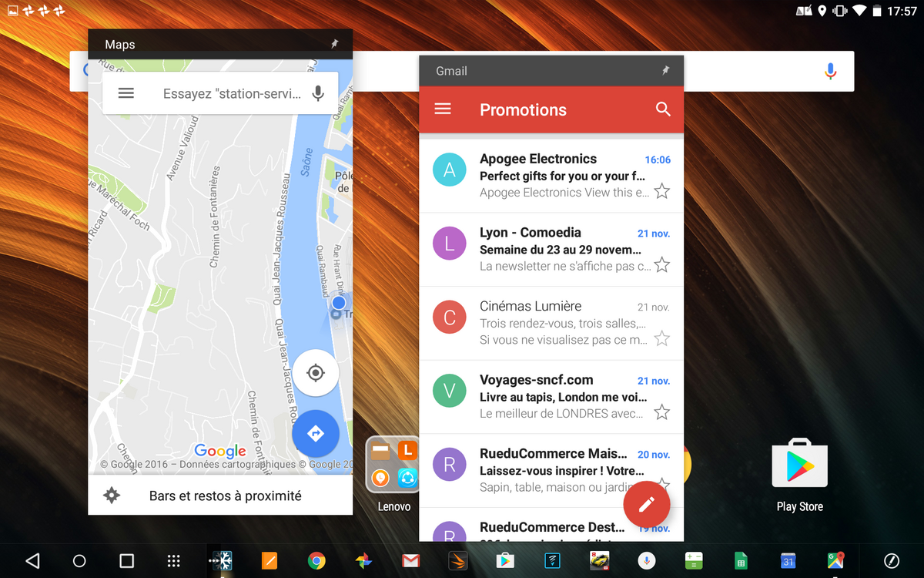Launch Asphalt 8 racing game in taskbar

599,561
